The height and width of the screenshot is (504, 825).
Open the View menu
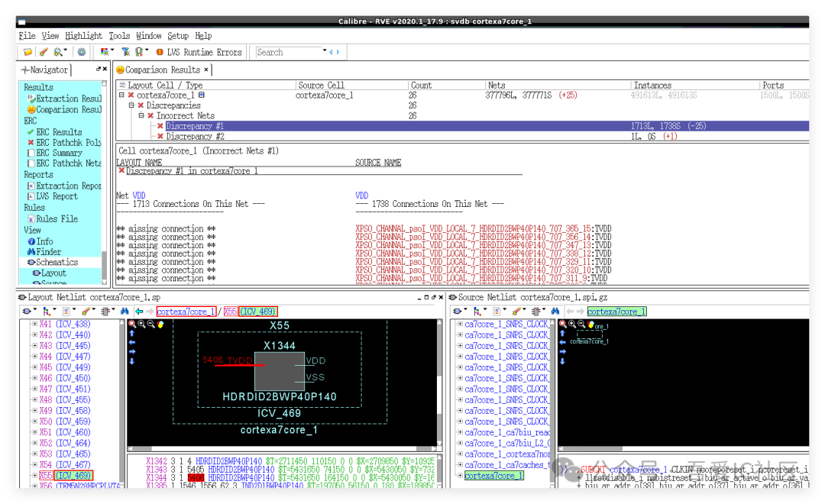pyautogui.click(x=50, y=36)
